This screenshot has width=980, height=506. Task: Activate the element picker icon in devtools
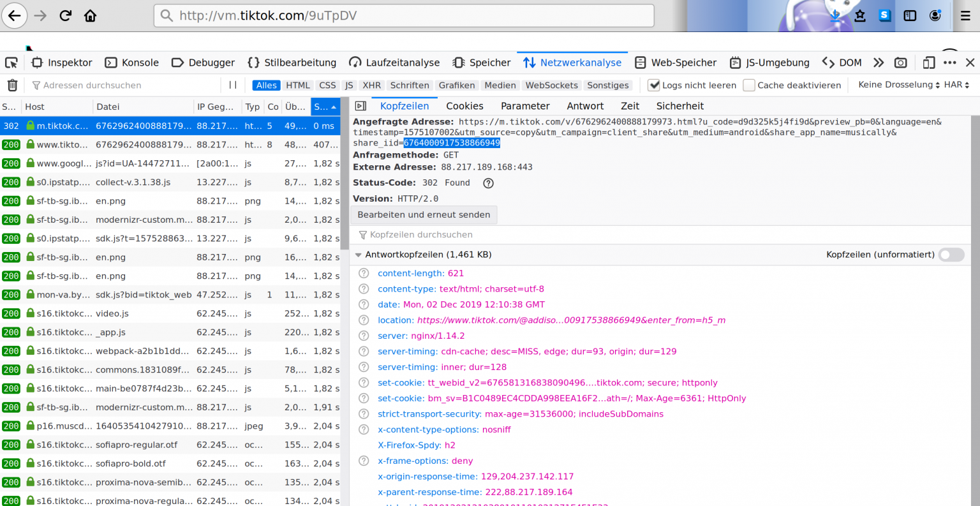coord(11,63)
